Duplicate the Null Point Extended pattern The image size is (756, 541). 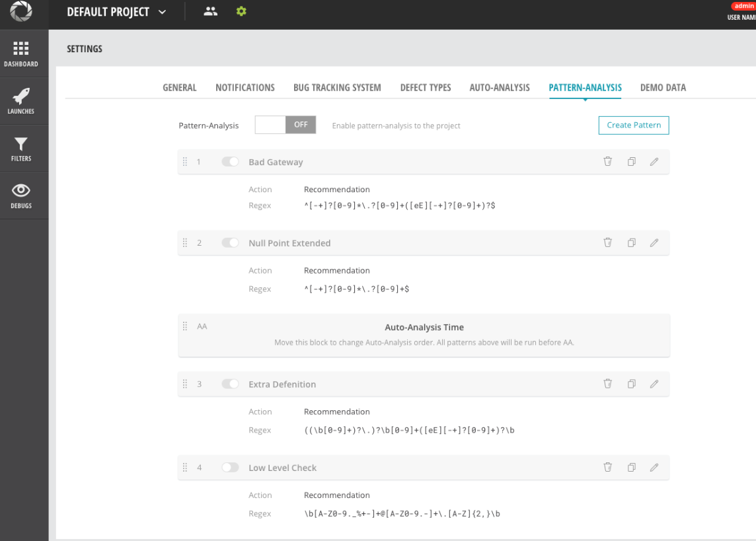click(631, 242)
